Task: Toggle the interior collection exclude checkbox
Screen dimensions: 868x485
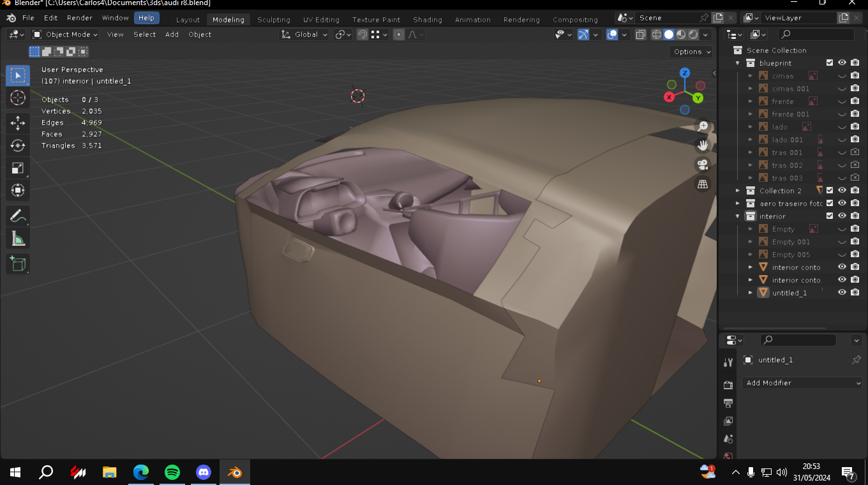Action: pyautogui.click(x=830, y=216)
